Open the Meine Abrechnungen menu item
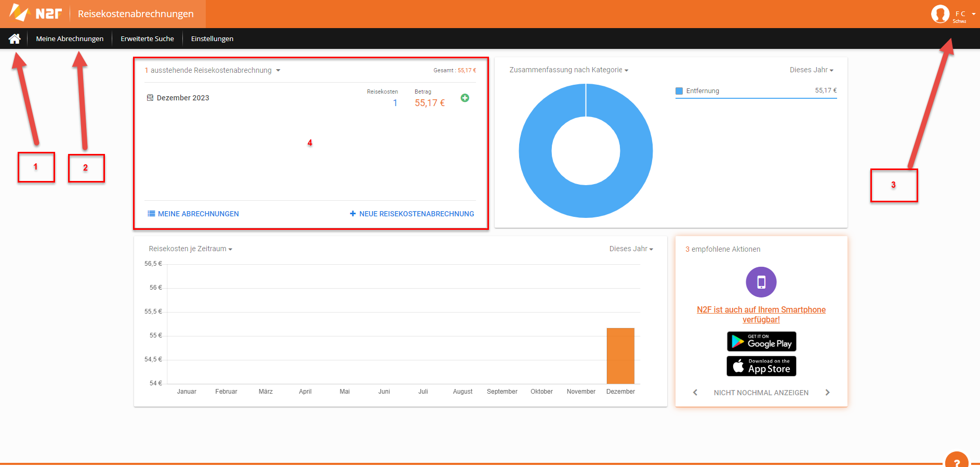Screen dimensions: 980x467 pos(70,38)
